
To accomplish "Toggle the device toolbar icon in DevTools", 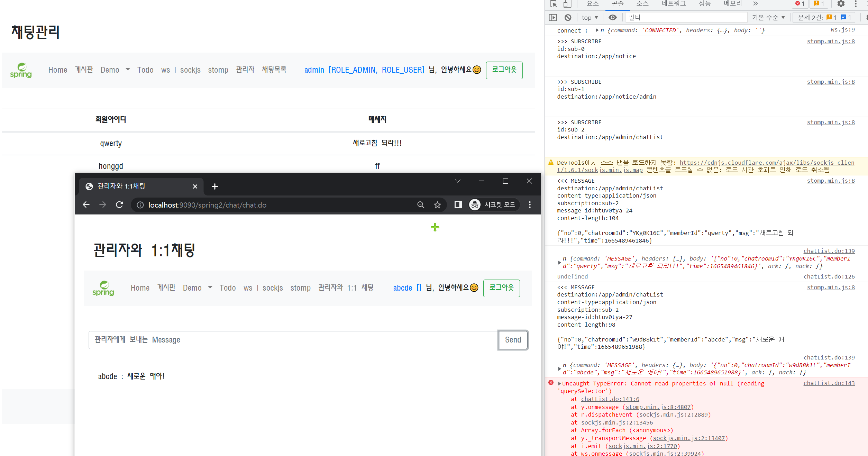I will tap(567, 4).
